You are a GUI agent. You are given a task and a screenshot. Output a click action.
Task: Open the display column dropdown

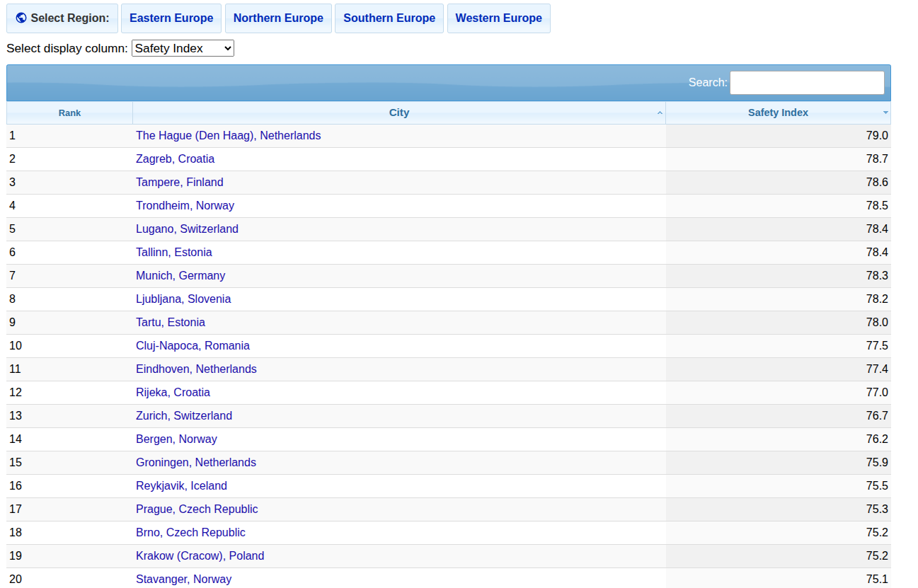pyautogui.click(x=183, y=48)
